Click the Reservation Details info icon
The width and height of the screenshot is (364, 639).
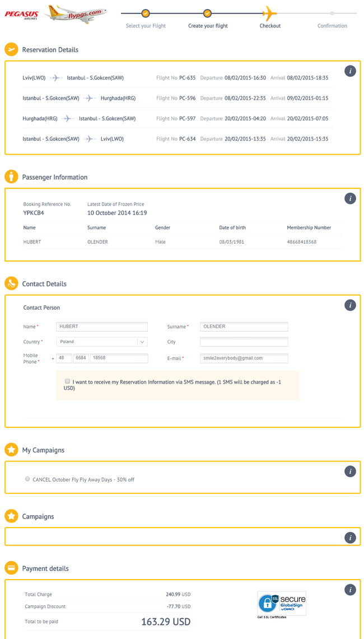[350, 71]
